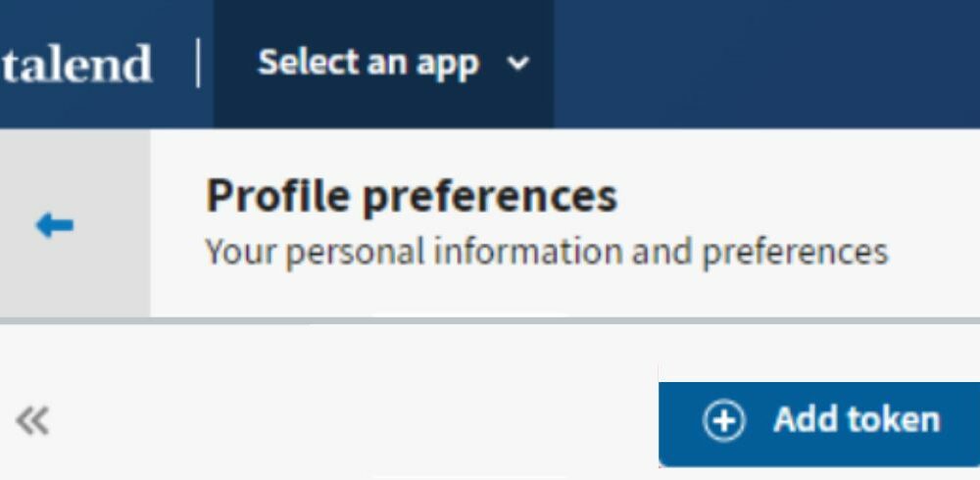Click the "Select an app" text label
This screenshot has height=480, width=980.
[367, 64]
